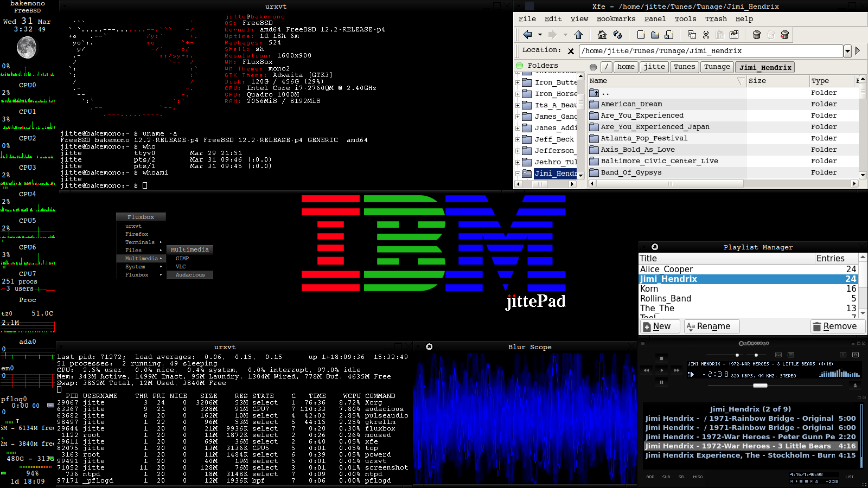Go up one directory in Xfe

pos(578,35)
